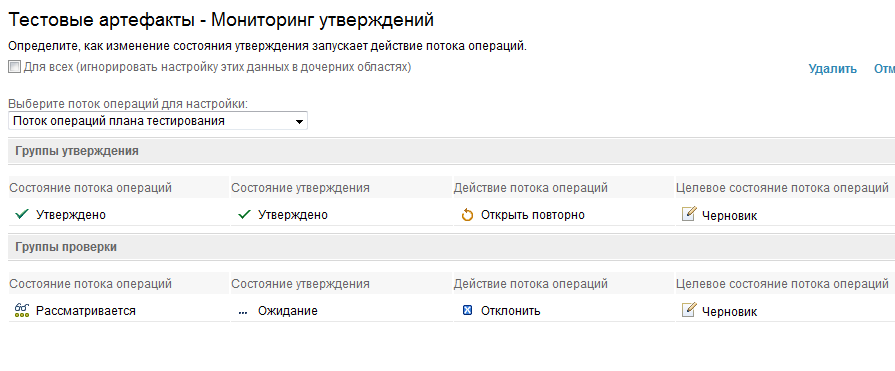Screen dimensions: 895x371
Task: Click the Удалить link
Action: tap(832, 69)
